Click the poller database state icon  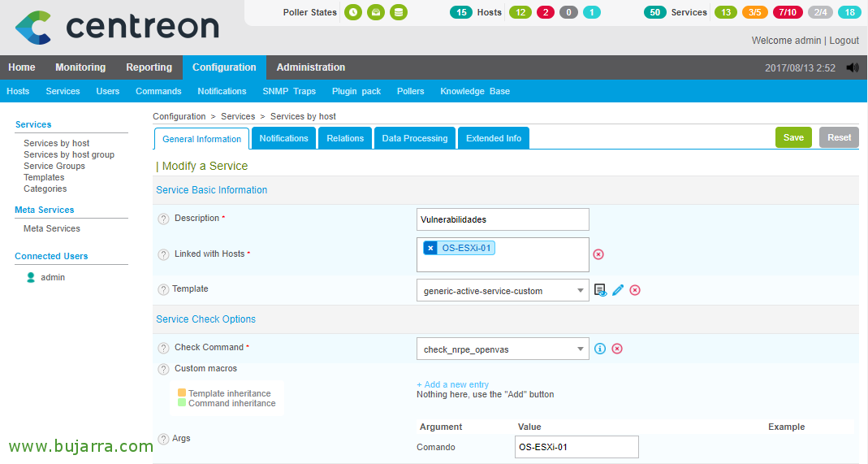(399, 12)
